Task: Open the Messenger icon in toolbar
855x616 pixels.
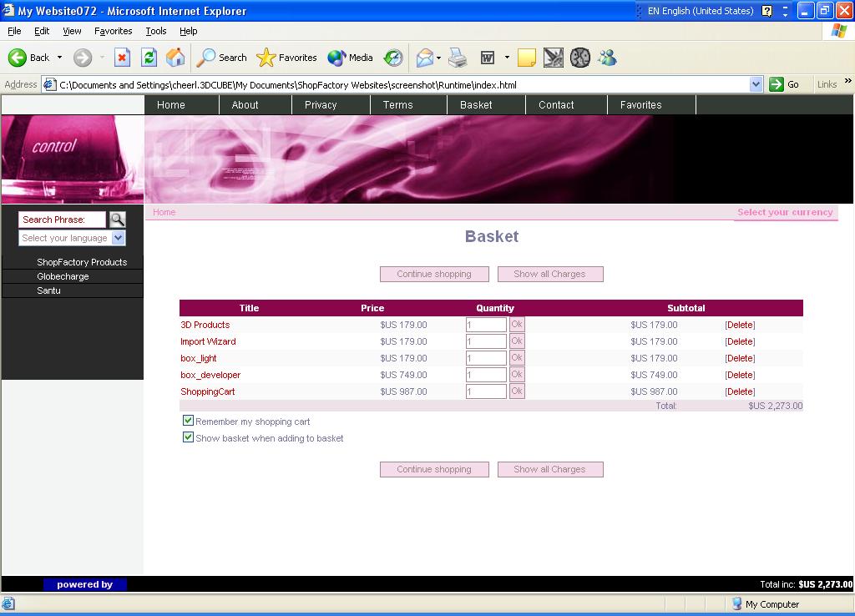Action: (607, 58)
